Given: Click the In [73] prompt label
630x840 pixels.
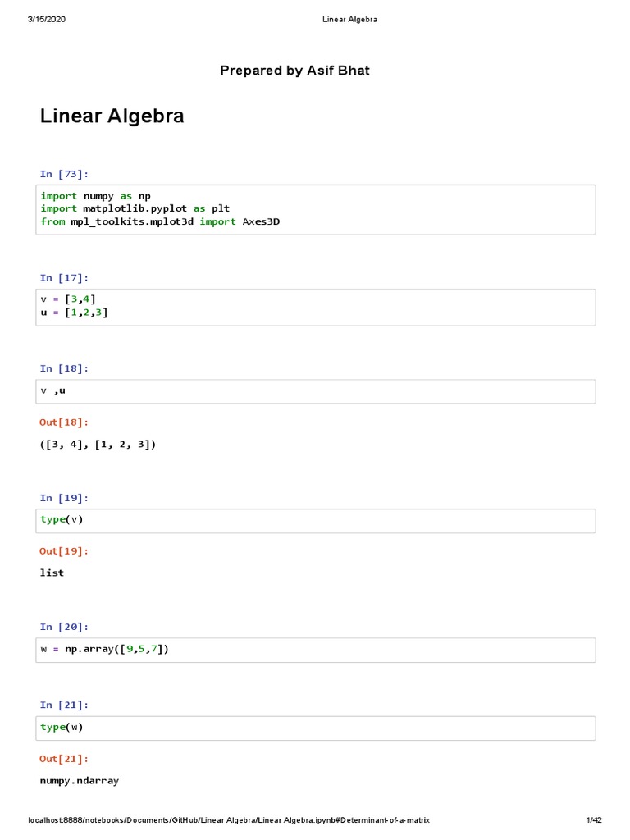Looking at the screenshot, I should (x=65, y=174).
